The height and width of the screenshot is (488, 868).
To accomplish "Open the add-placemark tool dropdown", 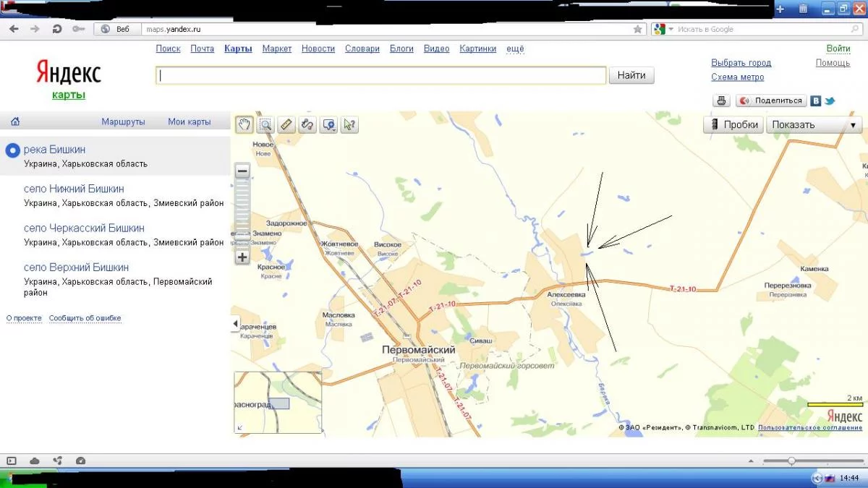I will point(328,124).
